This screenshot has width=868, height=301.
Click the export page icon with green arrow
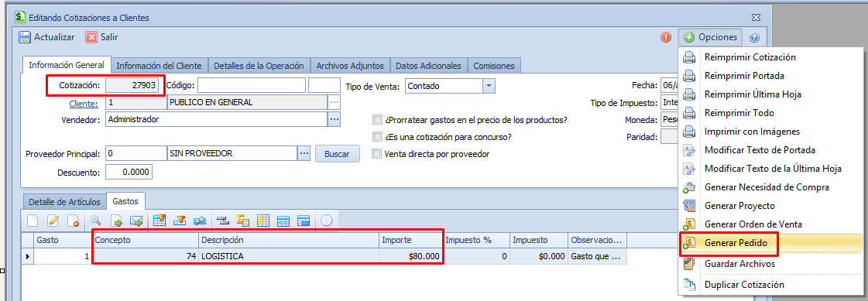tap(116, 221)
